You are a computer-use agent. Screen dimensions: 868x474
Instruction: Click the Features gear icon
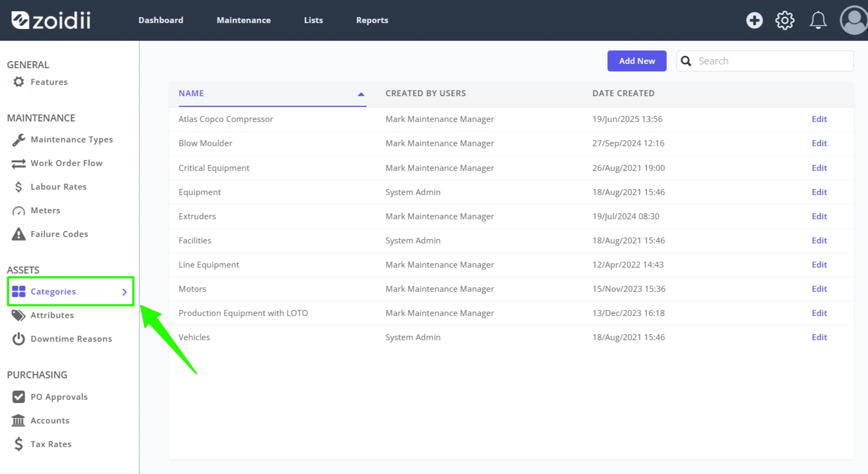[19, 82]
